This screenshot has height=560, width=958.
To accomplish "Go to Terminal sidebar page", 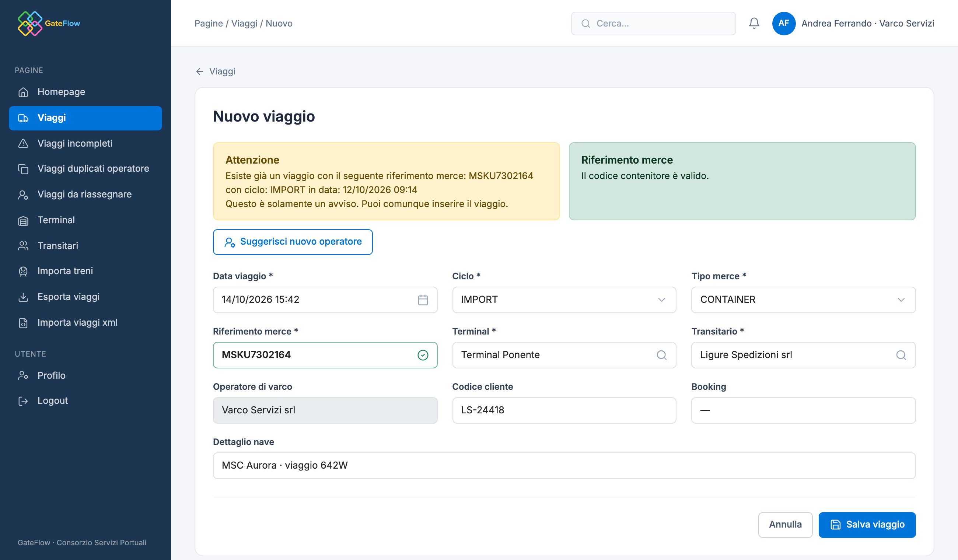I will coord(85,220).
